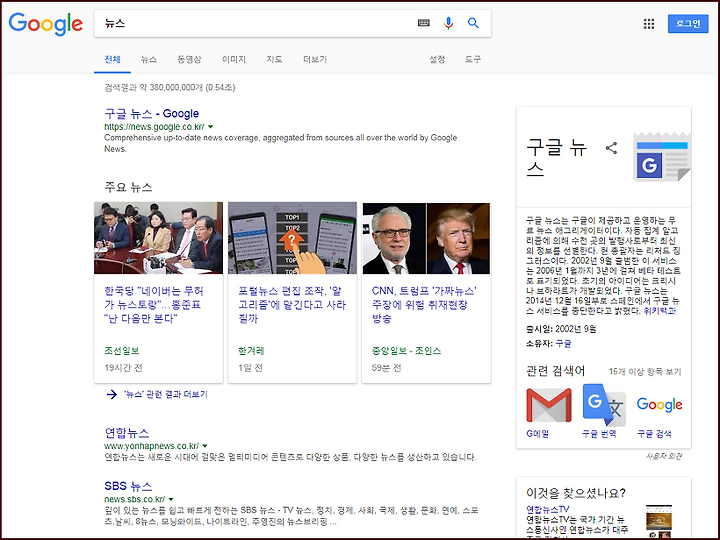720x540 pixels.
Task: Expand dropdown arrow next to www.yonhapnews.co.kr
Action: [205, 446]
